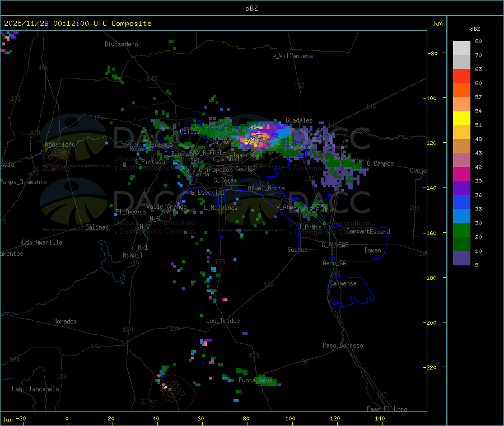The height and width of the screenshot is (426, 504).
Task: Click the 'Paso_Barroso' map label
Action: [343, 346]
